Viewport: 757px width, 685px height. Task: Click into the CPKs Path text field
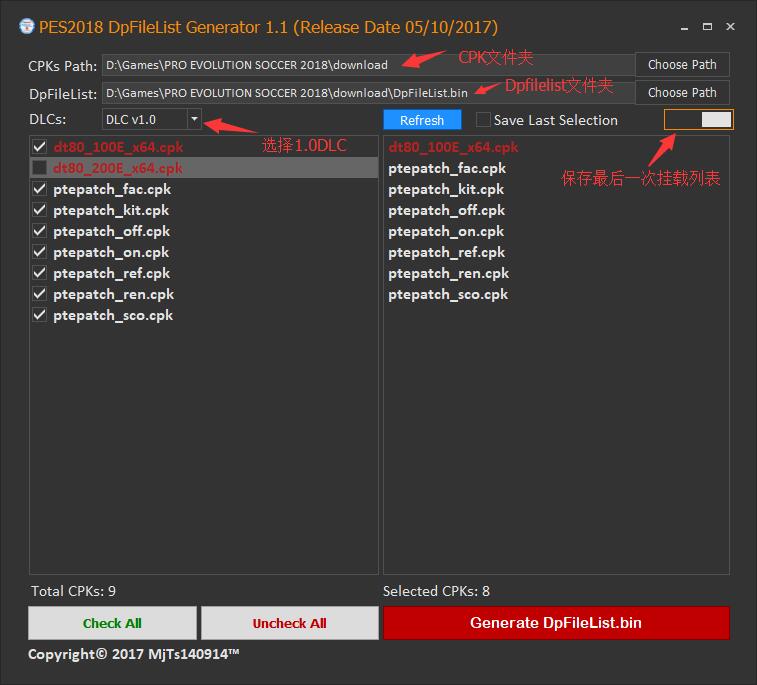click(x=368, y=65)
